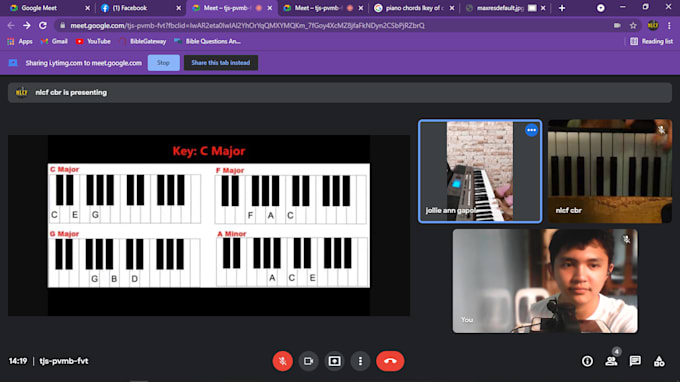
Task: Select your own video tile labeled You
Action: [545, 281]
